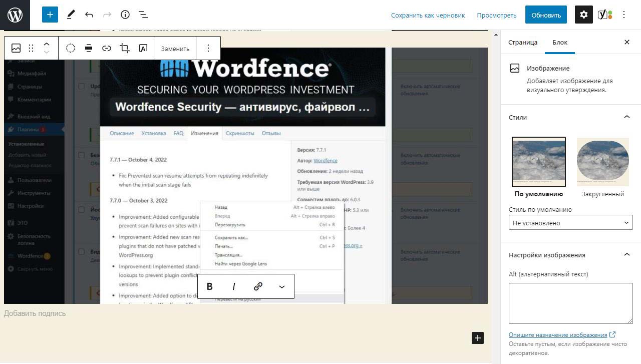Toggle the settings gear sidebar button
Screen dimensions: 641x364
583,15
